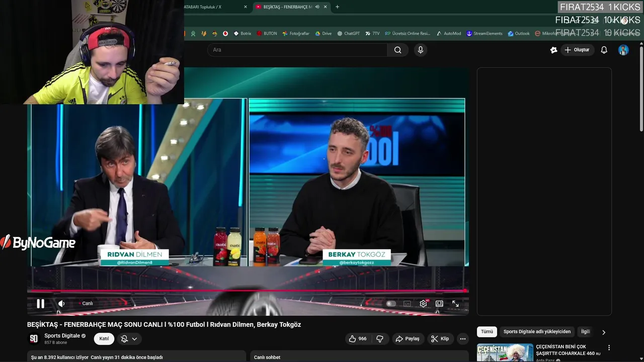Image resolution: width=644 pixels, height=362 pixels.
Task: Open a new browser tab
Action: [x=337, y=7]
